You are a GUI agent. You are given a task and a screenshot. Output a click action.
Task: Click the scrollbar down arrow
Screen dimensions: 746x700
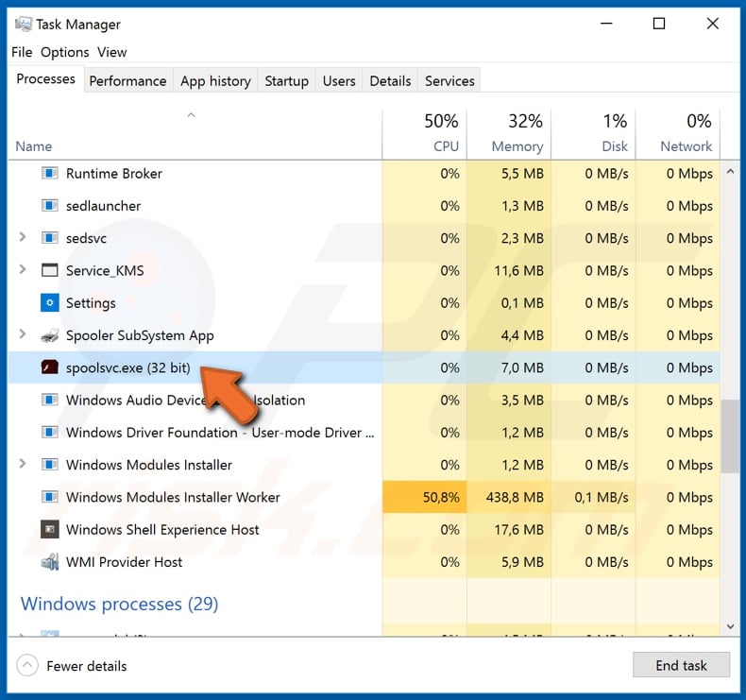pos(730,626)
